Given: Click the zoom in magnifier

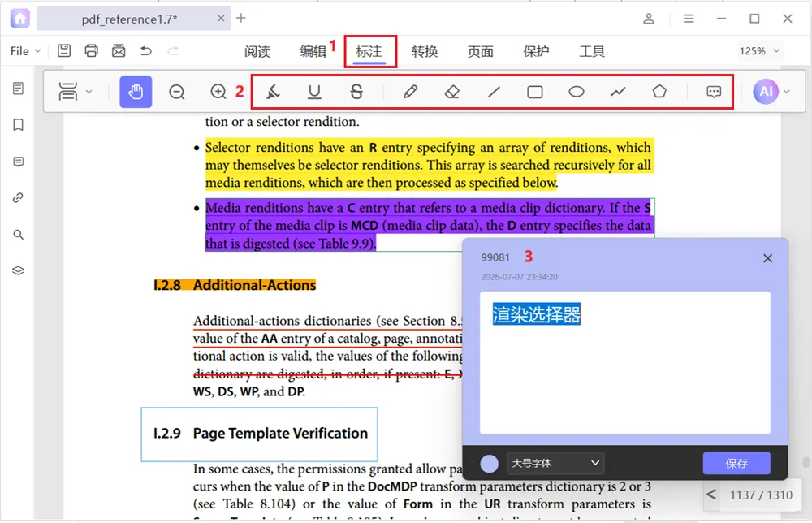Looking at the screenshot, I should coord(218,92).
